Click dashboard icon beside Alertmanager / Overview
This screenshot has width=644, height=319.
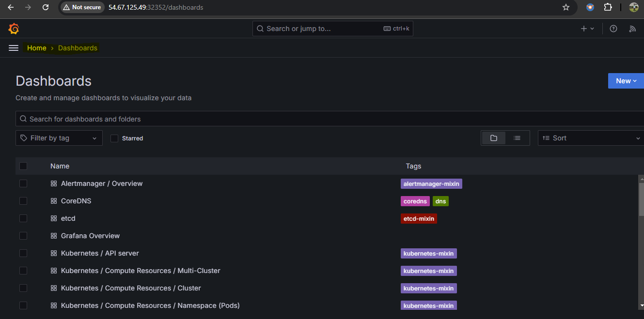54,183
